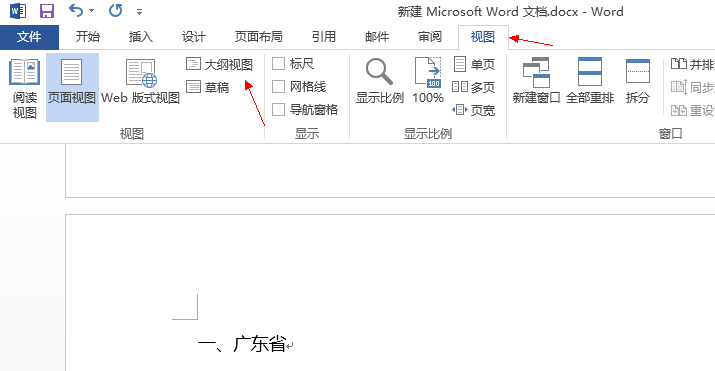Undo the last action
The height and width of the screenshot is (371, 715).
tap(76, 10)
